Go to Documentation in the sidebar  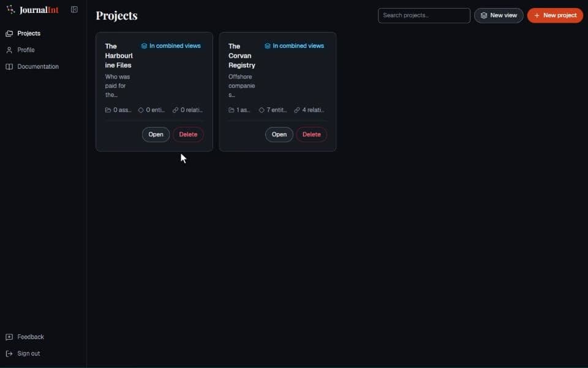pyautogui.click(x=37, y=67)
